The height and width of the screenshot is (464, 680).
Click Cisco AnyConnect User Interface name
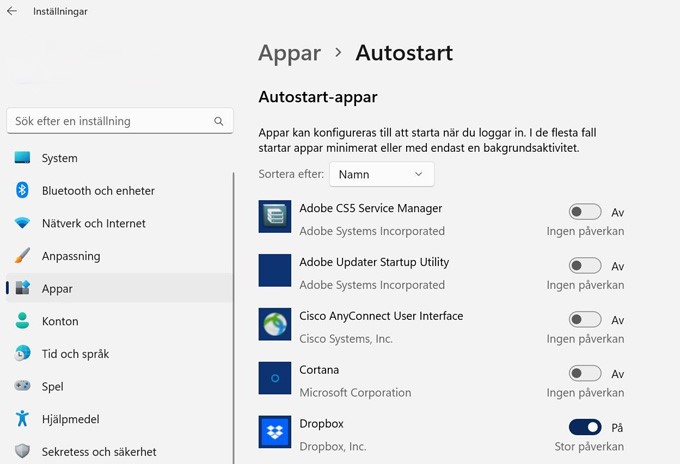[x=381, y=316]
